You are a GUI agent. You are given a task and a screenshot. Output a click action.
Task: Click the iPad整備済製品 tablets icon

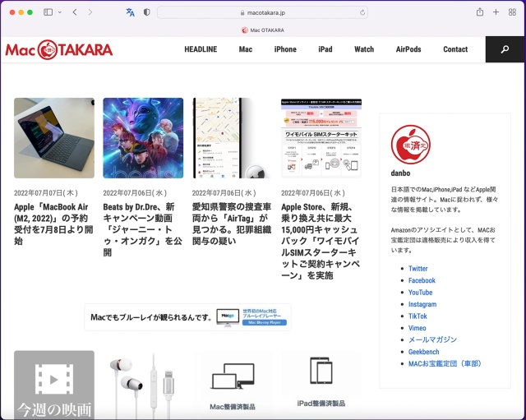[321, 371]
